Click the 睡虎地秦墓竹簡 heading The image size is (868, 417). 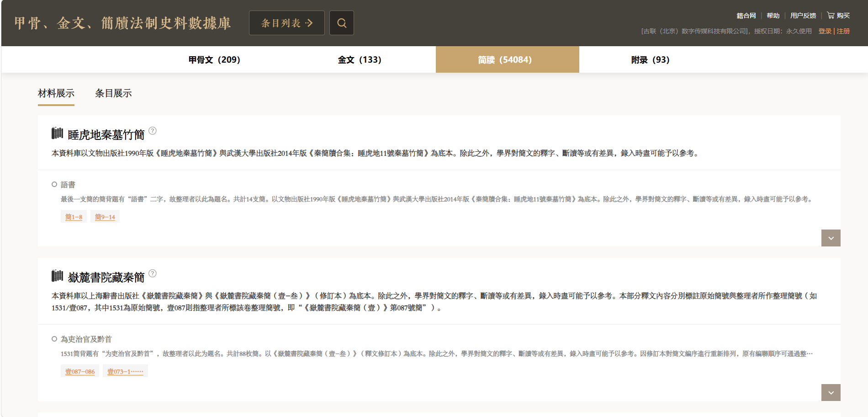[106, 135]
